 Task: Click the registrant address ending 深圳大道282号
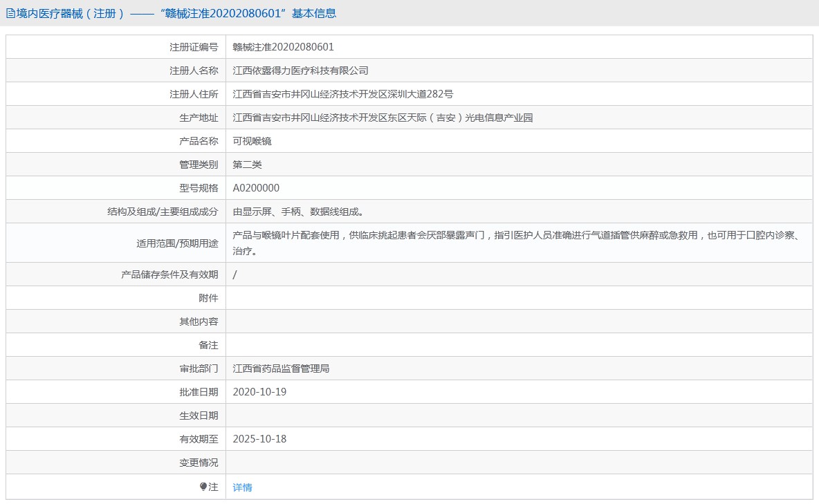[x=342, y=94]
